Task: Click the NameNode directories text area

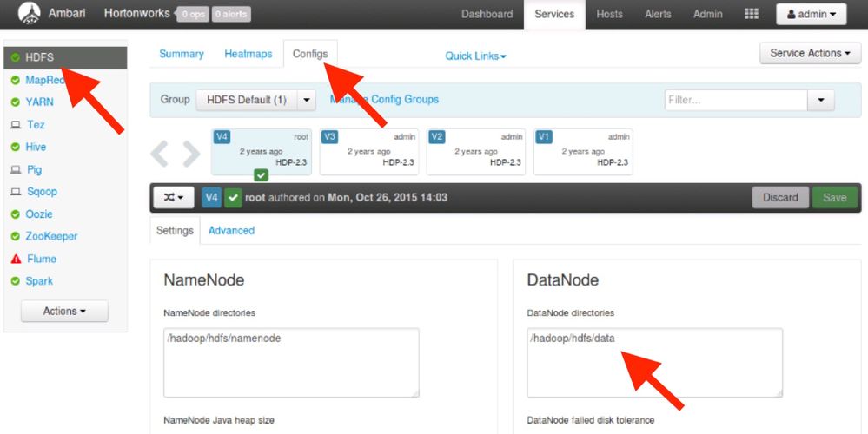Action: (291, 363)
